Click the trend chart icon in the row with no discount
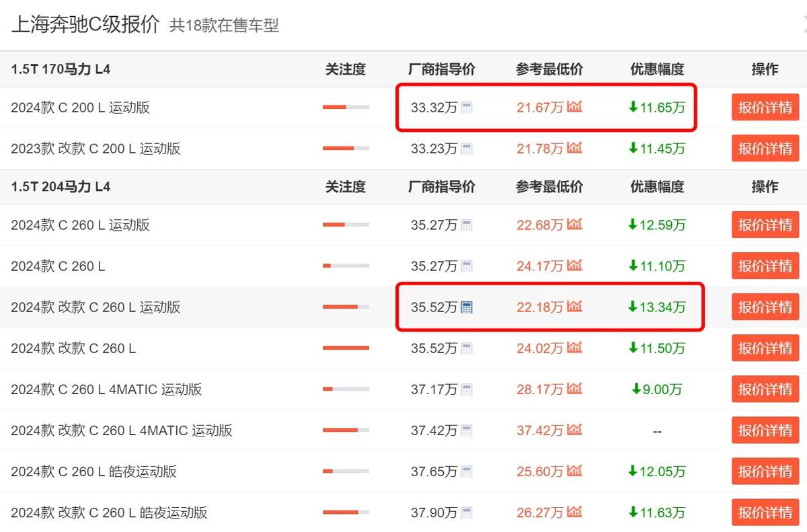 coord(574,430)
